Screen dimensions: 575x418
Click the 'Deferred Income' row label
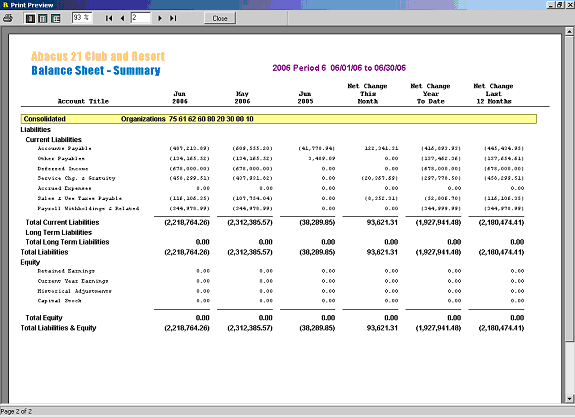63,169
